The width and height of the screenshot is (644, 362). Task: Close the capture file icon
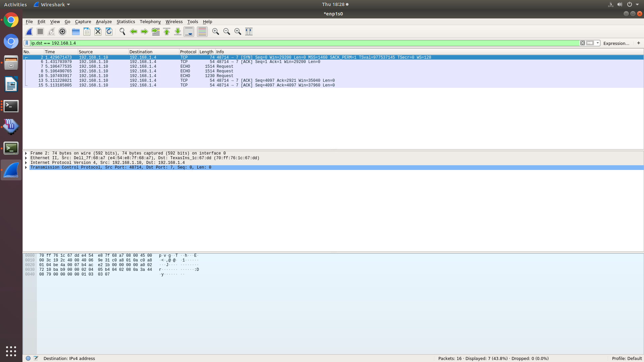pos(98,32)
